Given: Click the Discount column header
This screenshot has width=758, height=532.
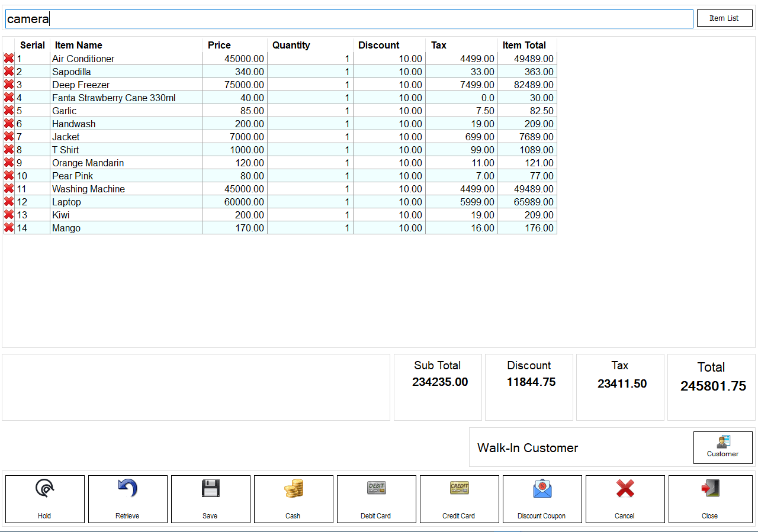Looking at the screenshot, I should (390, 45).
